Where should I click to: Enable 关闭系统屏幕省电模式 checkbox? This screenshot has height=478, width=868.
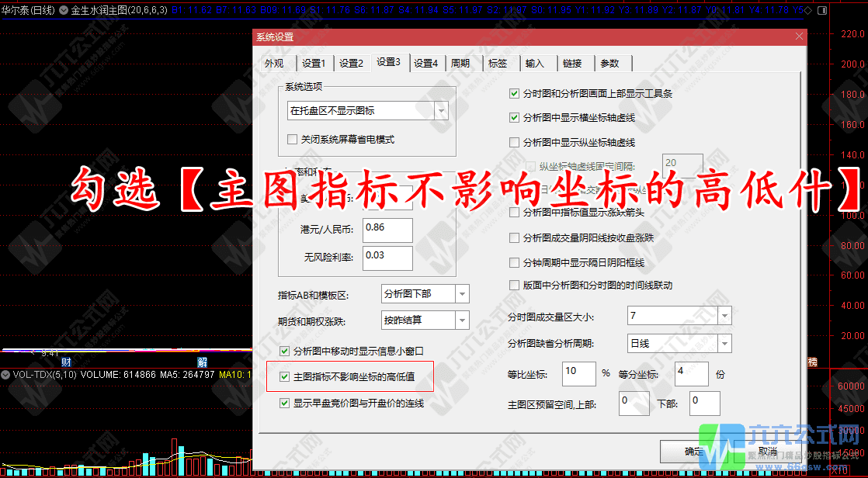(x=292, y=139)
